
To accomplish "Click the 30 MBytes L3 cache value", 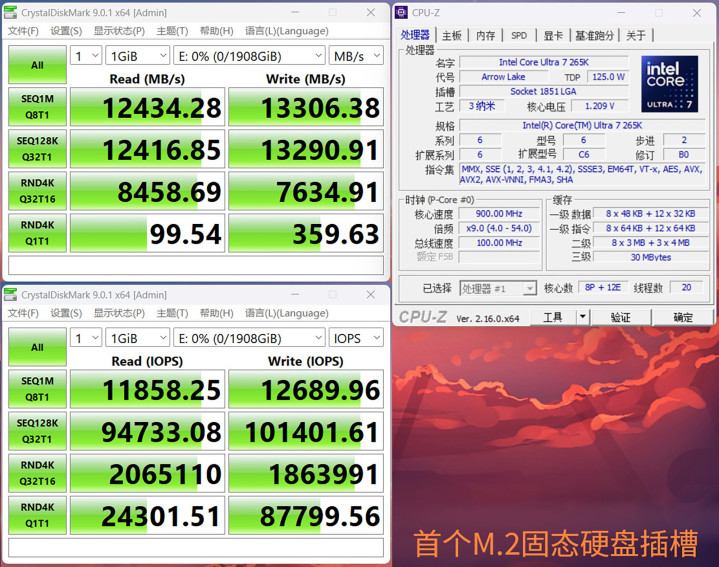I will [x=651, y=257].
